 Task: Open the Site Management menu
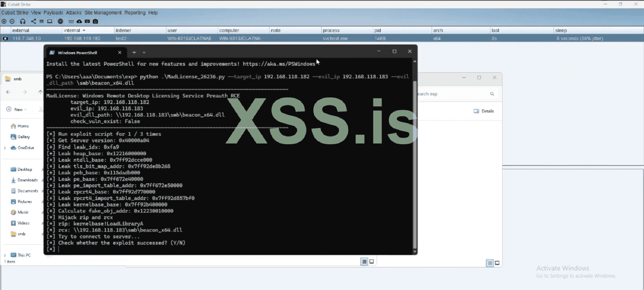103,12
